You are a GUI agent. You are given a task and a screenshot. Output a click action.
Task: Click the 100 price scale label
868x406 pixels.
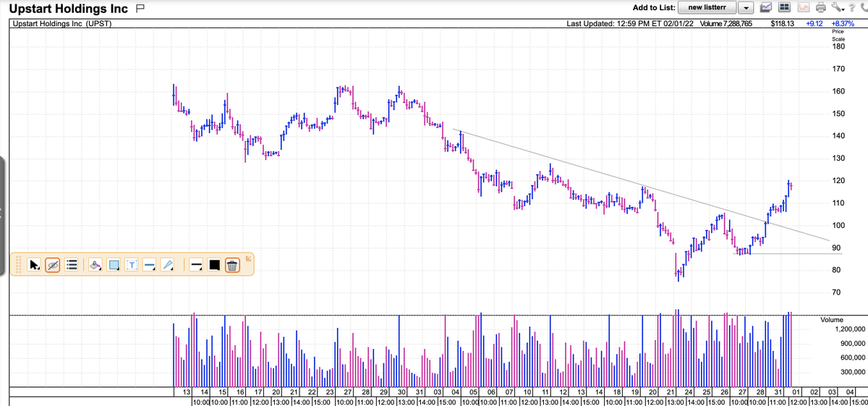pos(838,226)
